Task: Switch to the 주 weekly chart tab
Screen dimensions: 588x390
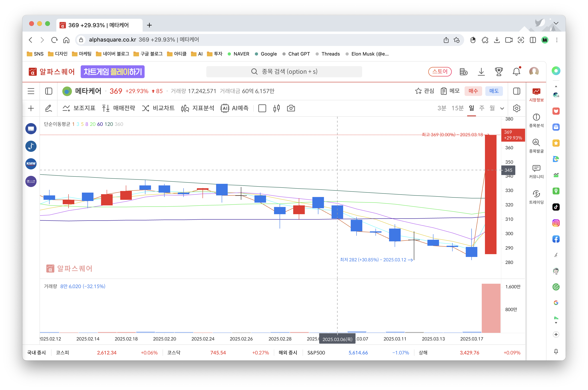Action: coord(482,108)
